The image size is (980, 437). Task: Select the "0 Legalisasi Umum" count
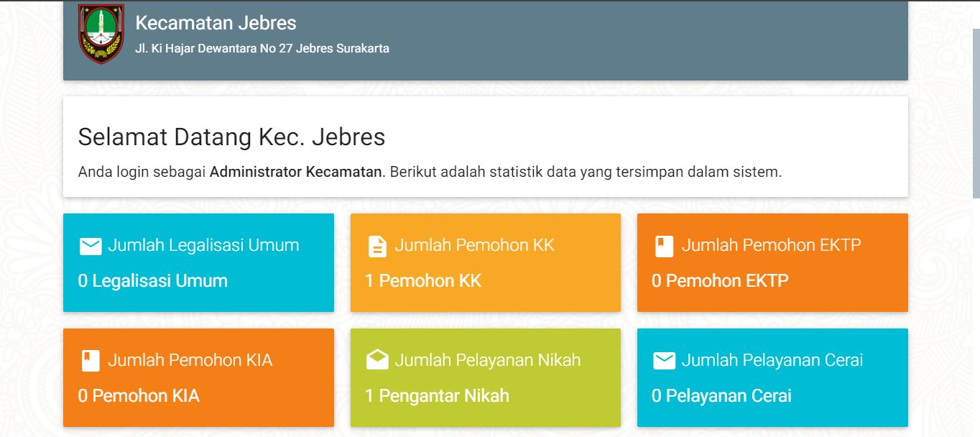click(152, 280)
